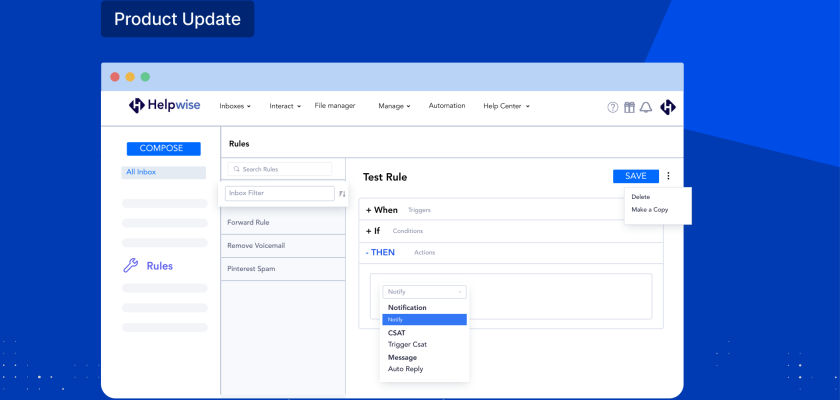Expand the If conditions section
The height and width of the screenshot is (400, 840).
click(373, 231)
